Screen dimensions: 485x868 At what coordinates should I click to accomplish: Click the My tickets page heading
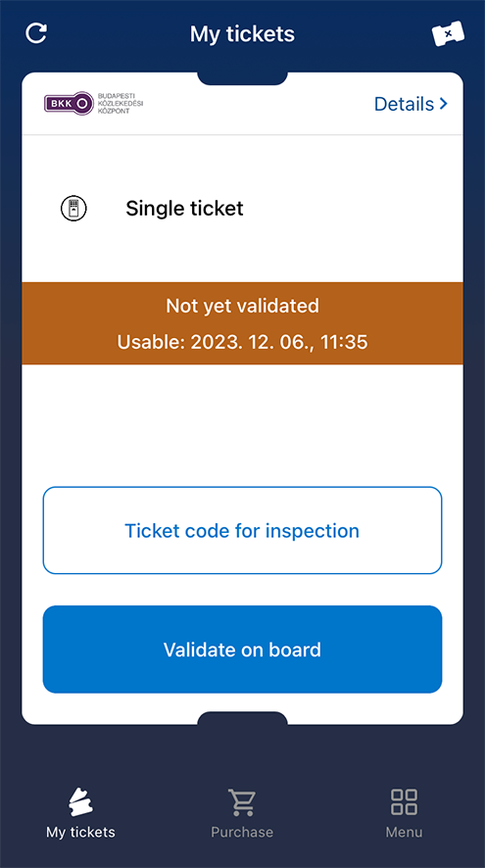[243, 33]
